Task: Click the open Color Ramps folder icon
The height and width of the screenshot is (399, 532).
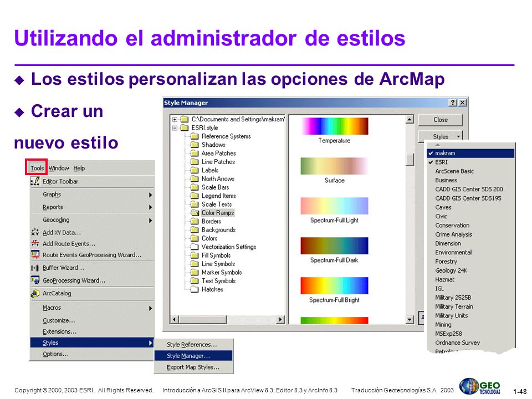Action: [195, 213]
